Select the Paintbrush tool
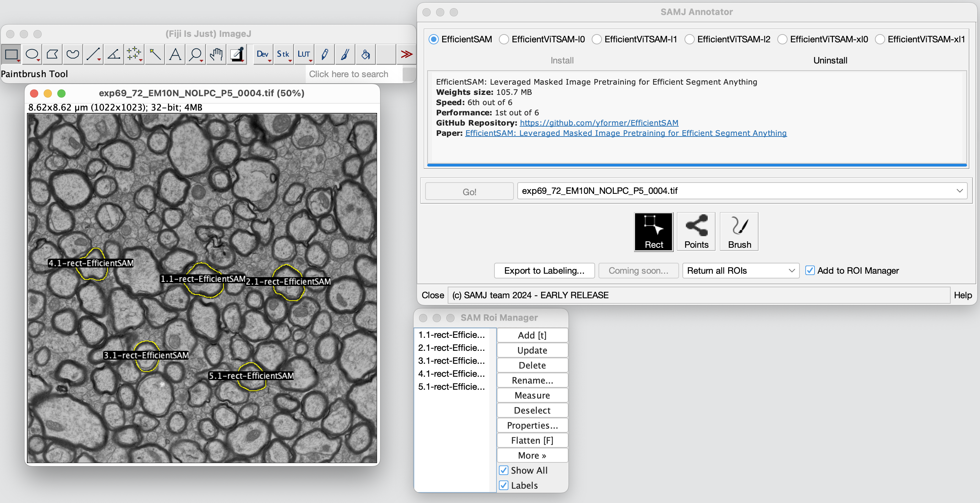Image resolution: width=980 pixels, height=503 pixels. (345, 54)
